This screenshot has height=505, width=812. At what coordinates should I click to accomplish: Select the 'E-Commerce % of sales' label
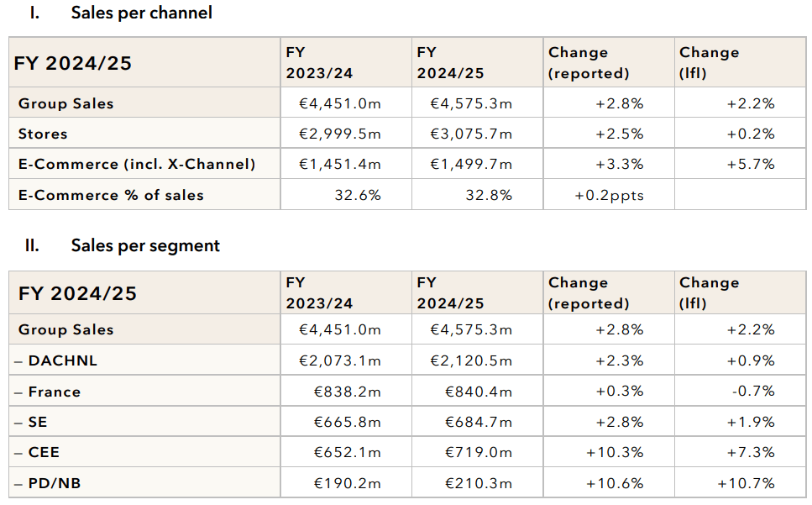pyautogui.click(x=111, y=195)
